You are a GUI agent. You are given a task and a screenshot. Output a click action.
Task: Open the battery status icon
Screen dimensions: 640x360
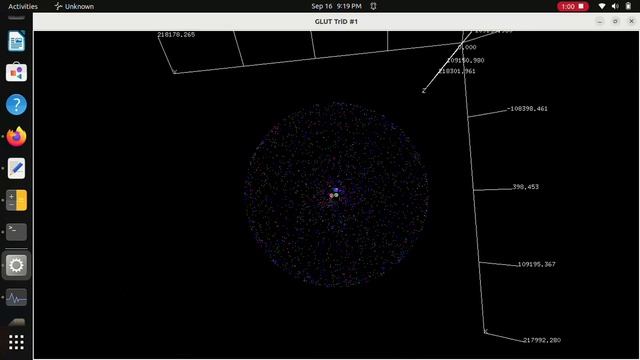coord(628,6)
